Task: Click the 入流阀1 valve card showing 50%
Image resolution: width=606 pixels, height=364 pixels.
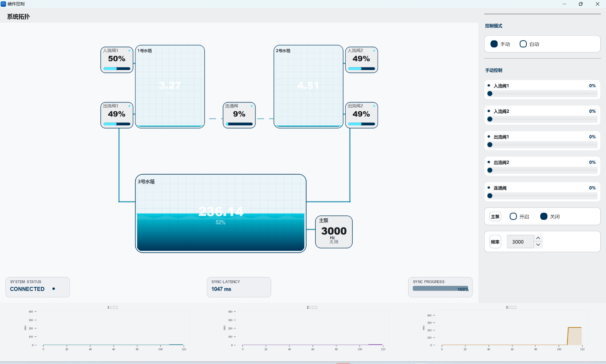Action: coord(117,60)
